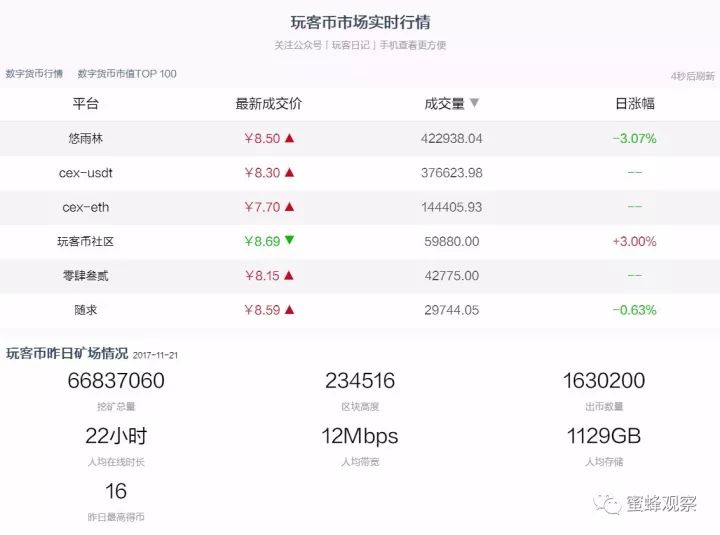Click the red up arrow next to ¥8.30
The height and width of the screenshot is (535, 720).
point(289,172)
